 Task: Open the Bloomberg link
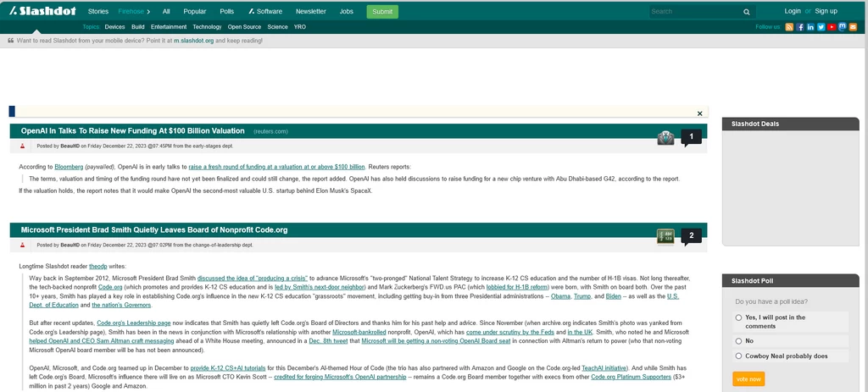[x=69, y=167]
